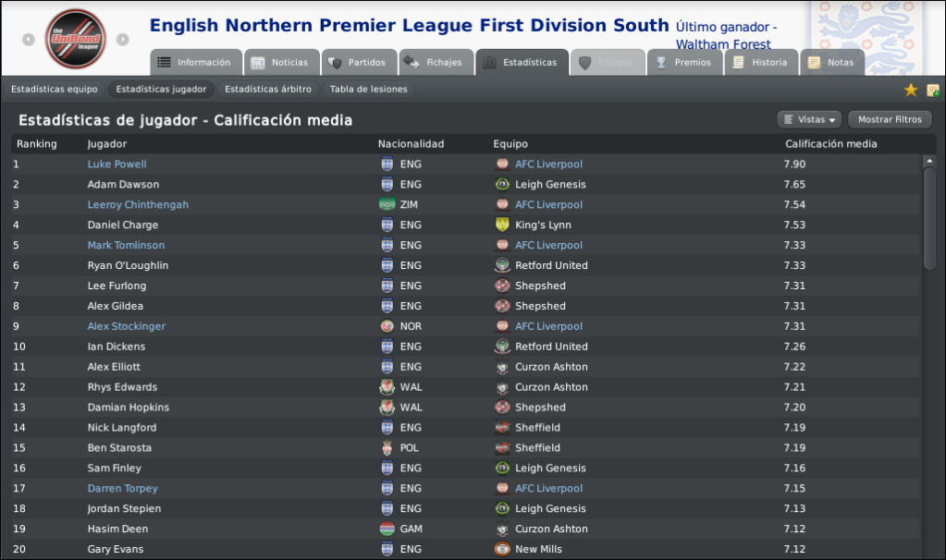Image resolution: width=946 pixels, height=560 pixels.
Task: Open the Fichajes tab
Action: [x=436, y=63]
